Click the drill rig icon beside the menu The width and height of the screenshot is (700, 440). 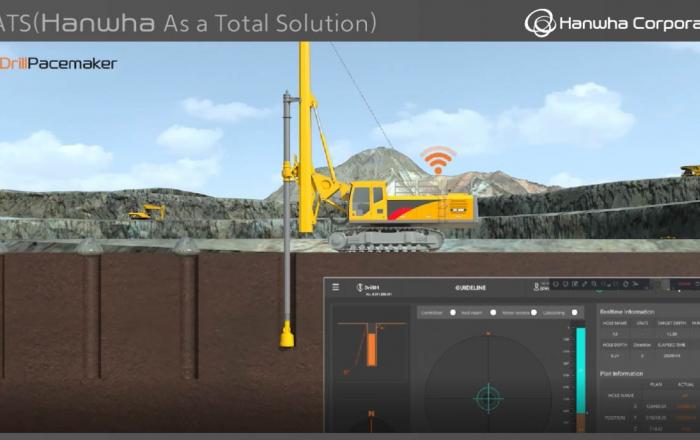pos(360,288)
